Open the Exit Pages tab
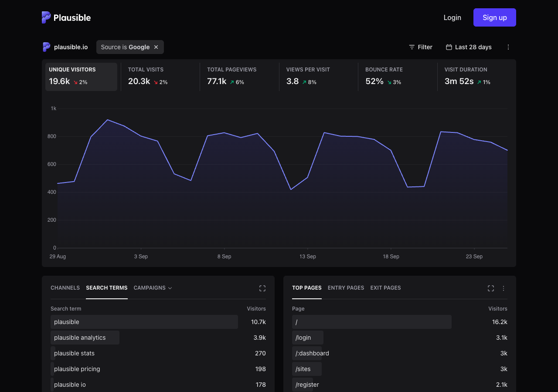The height and width of the screenshot is (392, 558). 385,288
